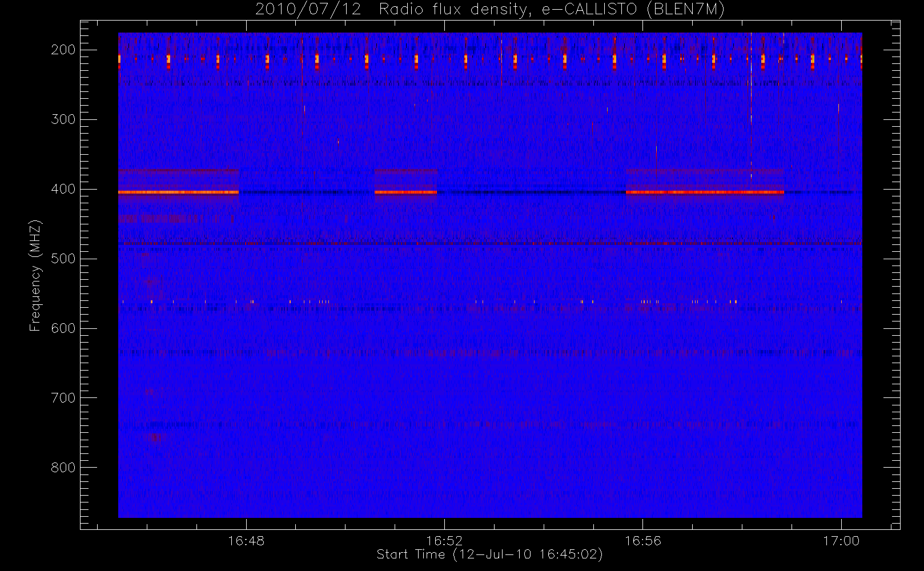Click the 16:52 time tick label
Viewport: 924px width, 571px height.
444,541
